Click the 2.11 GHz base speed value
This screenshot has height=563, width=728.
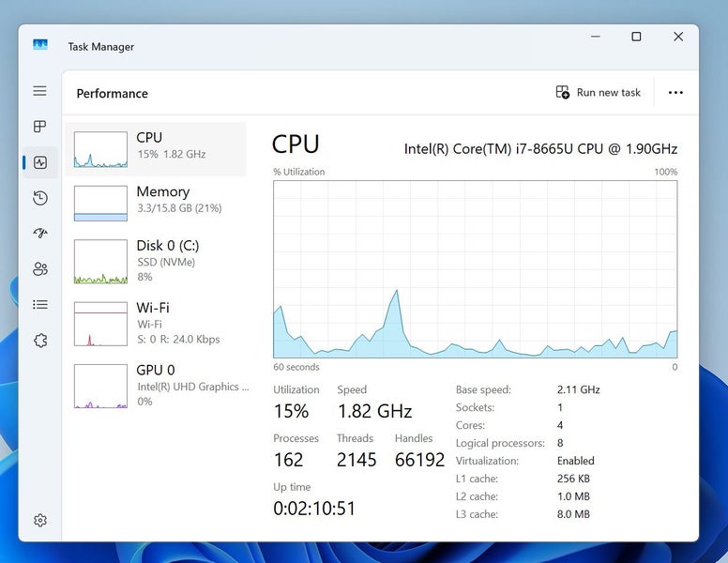[579, 389]
